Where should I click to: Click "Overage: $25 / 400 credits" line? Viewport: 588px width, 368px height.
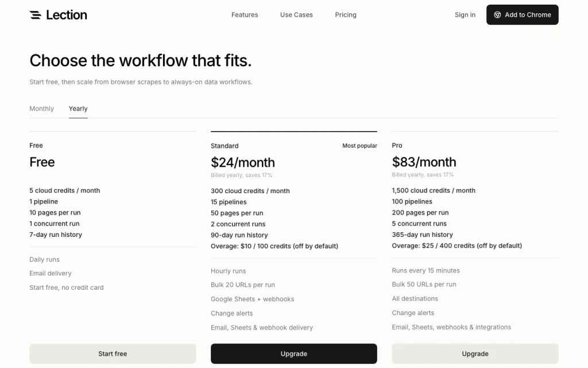[457, 246]
